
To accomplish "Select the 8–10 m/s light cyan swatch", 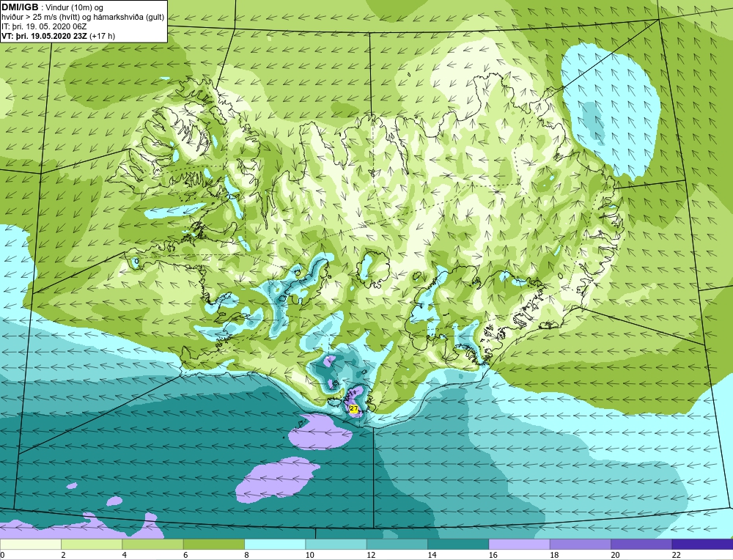I will (x=275, y=544).
